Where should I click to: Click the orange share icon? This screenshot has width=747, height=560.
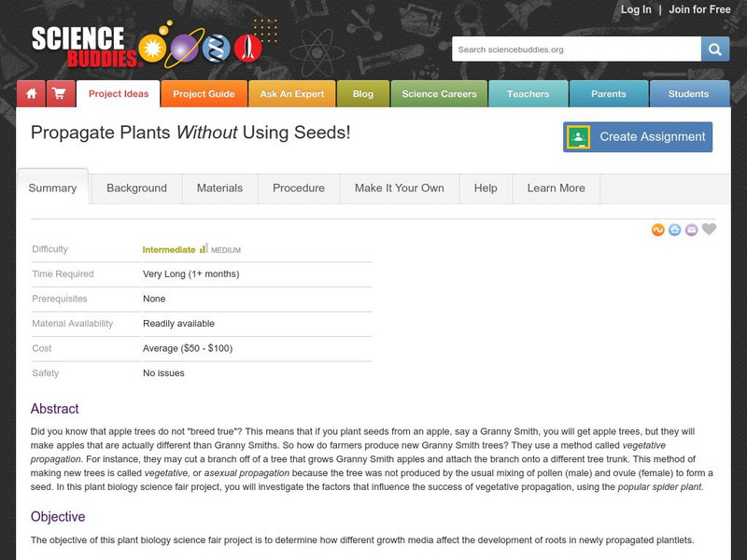[658, 230]
